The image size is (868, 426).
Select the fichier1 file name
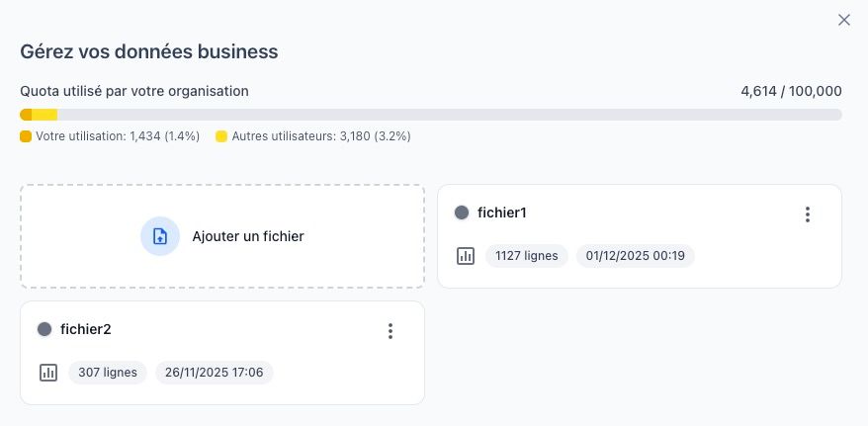click(x=502, y=213)
